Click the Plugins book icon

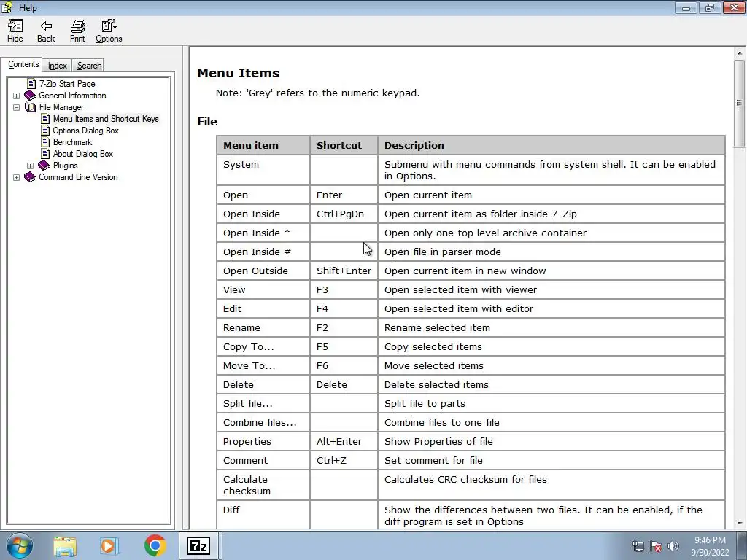point(44,166)
